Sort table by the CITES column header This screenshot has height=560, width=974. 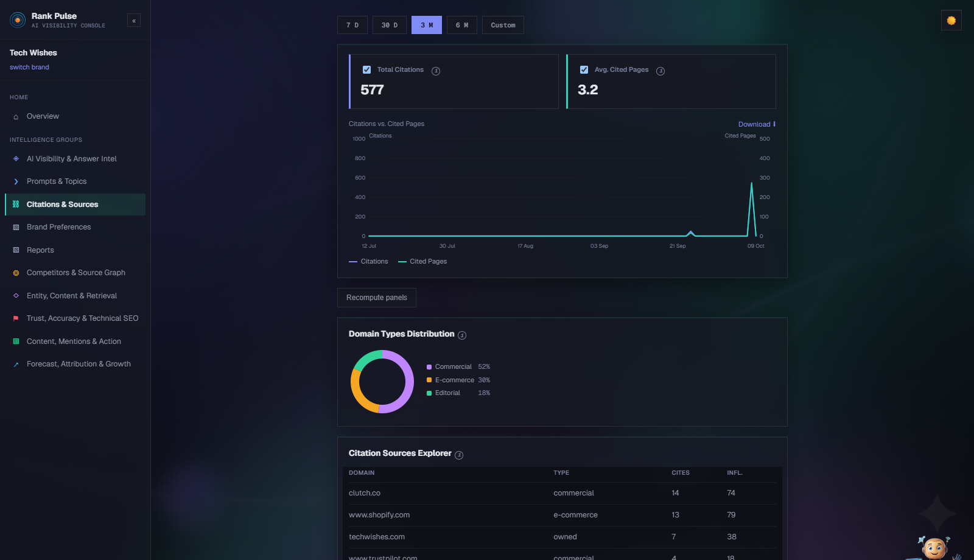pyautogui.click(x=681, y=473)
